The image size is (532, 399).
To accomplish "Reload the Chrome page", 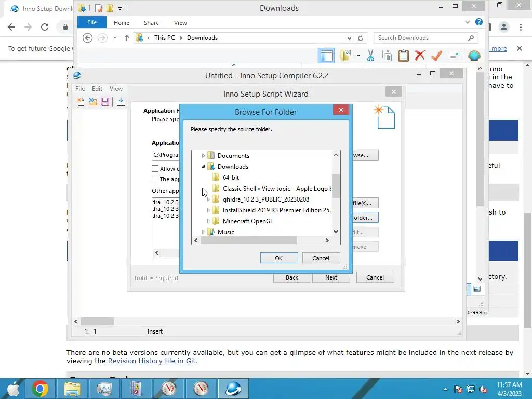I will pos(45,27).
